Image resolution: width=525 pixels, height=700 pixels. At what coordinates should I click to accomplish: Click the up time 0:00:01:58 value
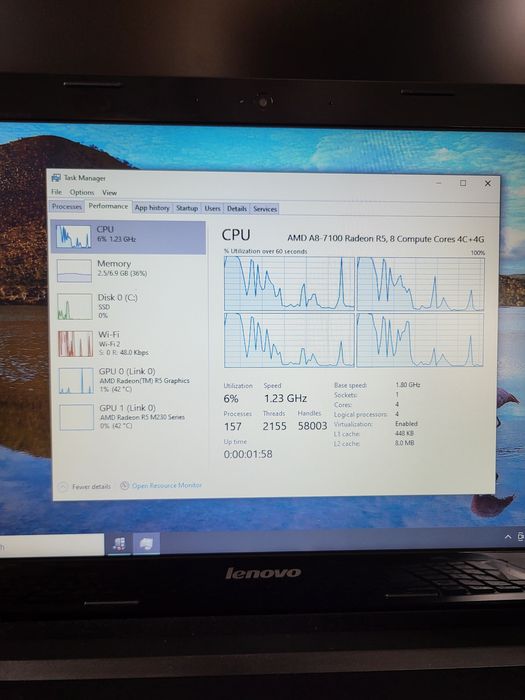point(248,454)
